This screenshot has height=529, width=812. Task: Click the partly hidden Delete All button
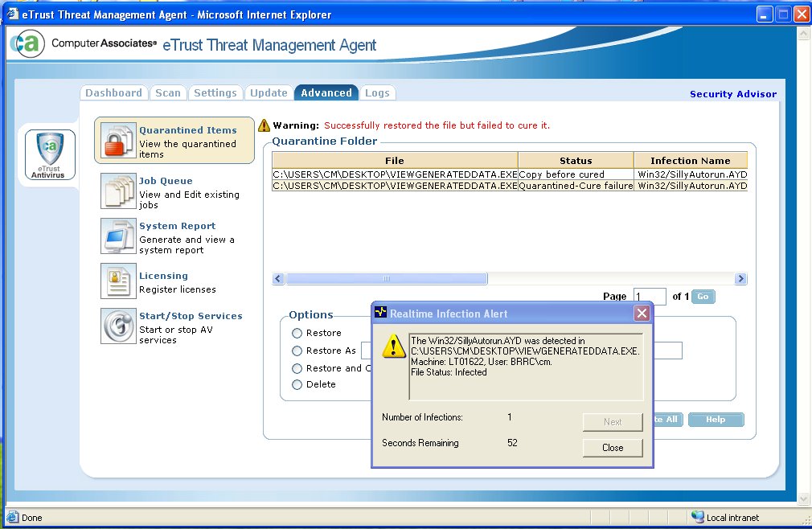click(x=669, y=420)
